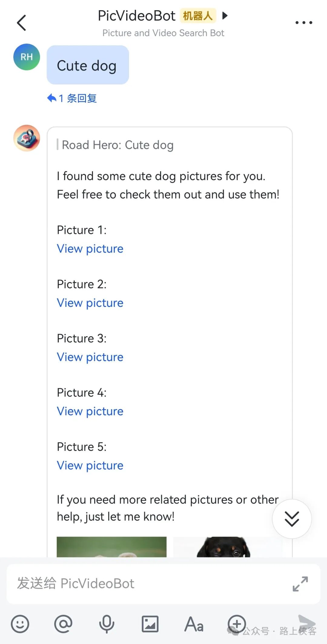
Task: Open the emoji picker
Action: point(20,624)
